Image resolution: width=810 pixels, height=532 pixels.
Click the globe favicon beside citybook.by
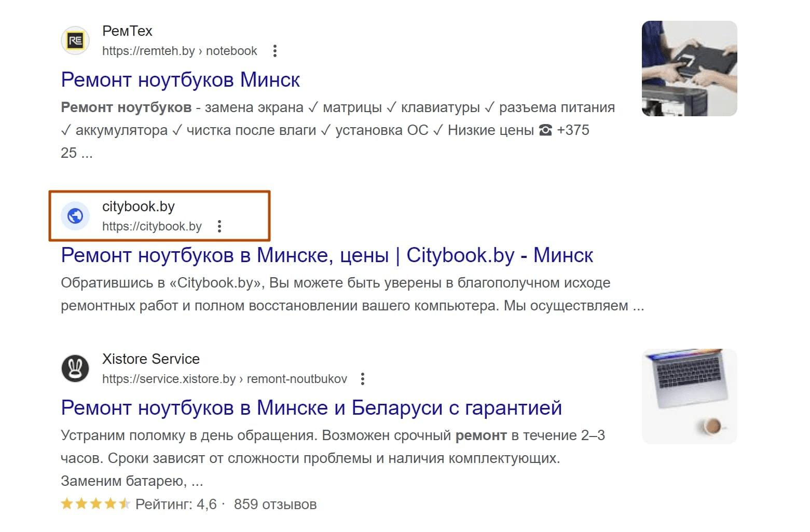pyautogui.click(x=75, y=215)
